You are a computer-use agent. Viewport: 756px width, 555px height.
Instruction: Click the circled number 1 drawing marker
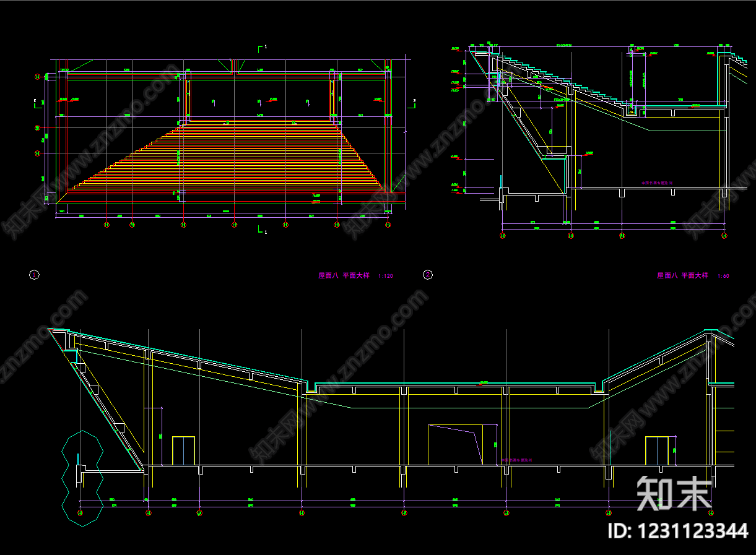(34, 275)
